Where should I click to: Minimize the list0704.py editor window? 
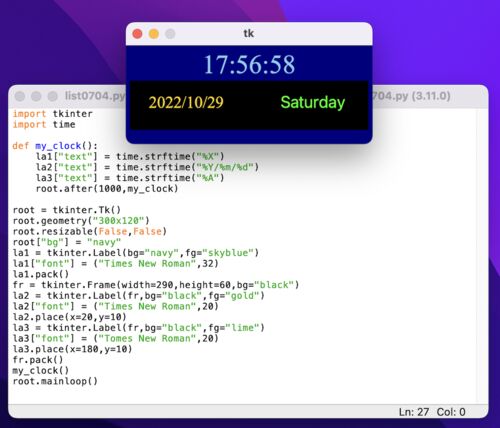point(36,96)
